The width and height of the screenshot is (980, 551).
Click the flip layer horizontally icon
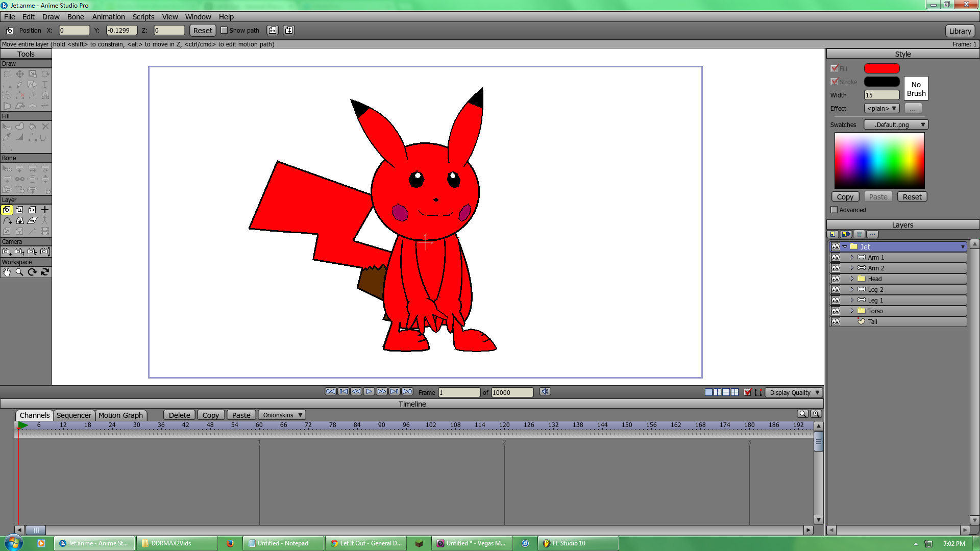pyautogui.click(x=273, y=31)
